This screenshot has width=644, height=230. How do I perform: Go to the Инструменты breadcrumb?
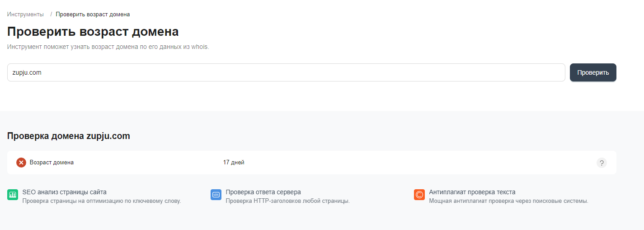(x=25, y=14)
